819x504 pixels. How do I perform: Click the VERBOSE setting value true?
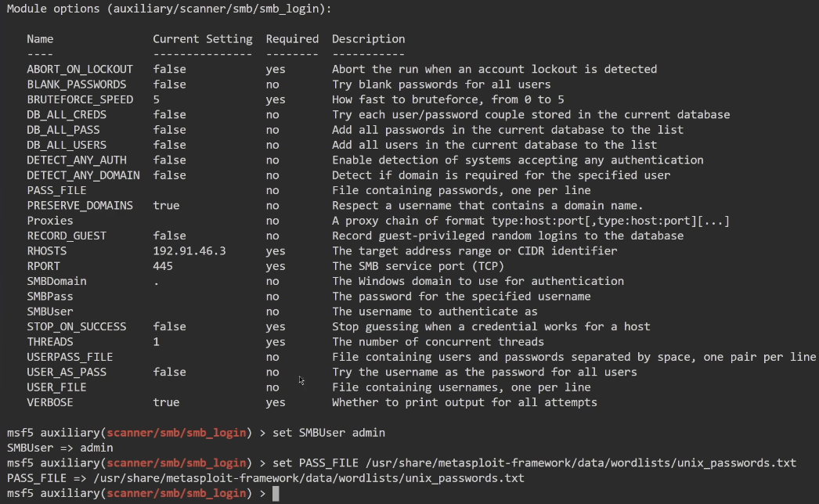pos(166,402)
